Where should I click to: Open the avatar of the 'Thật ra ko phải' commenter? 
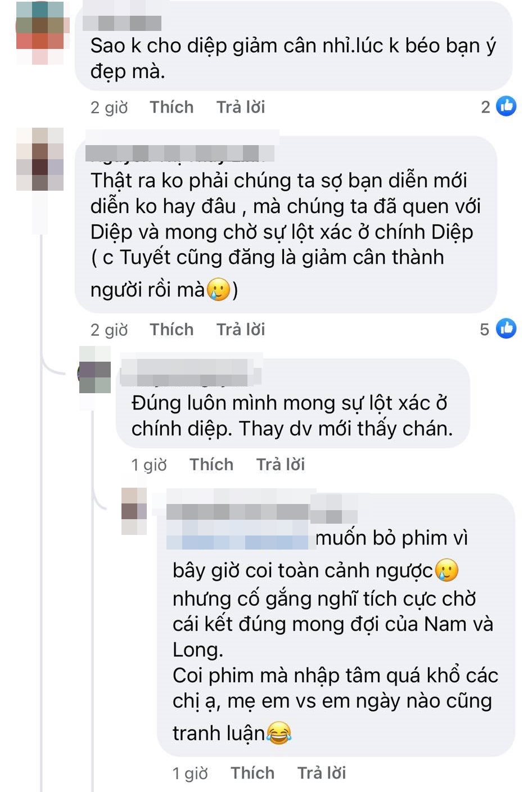tap(40, 159)
